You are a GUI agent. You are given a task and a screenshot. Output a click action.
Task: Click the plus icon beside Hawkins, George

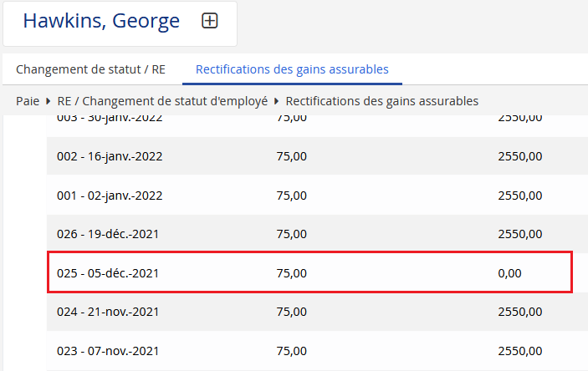pyautogui.click(x=210, y=22)
